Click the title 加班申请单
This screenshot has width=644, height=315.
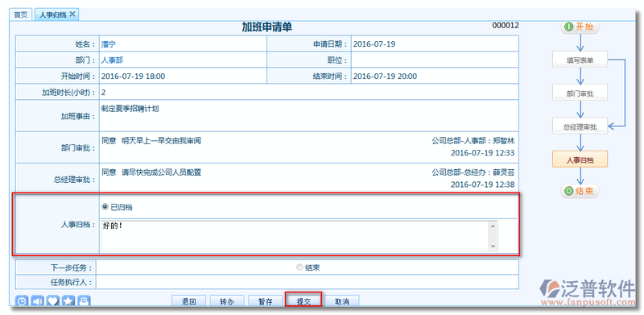(267, 27)
